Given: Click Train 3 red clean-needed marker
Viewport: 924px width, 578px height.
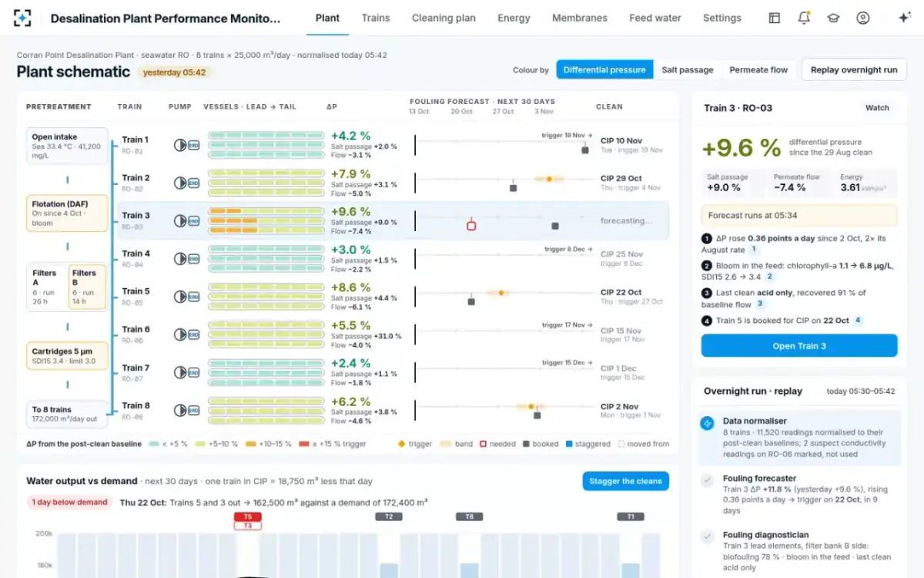Looking at the screenshot, I should click(471, 225).
